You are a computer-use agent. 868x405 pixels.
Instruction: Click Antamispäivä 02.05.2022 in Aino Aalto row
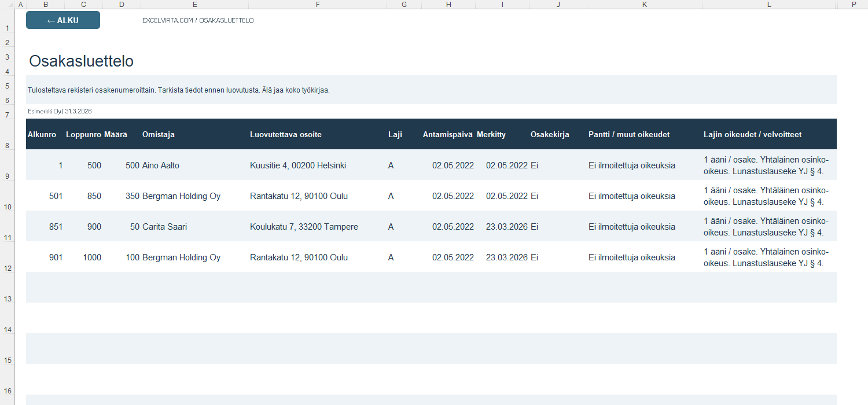tap(453, 165)
